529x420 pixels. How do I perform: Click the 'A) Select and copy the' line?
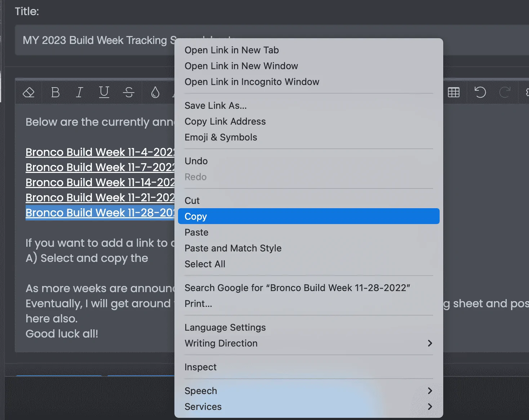(x=87, y=258)
